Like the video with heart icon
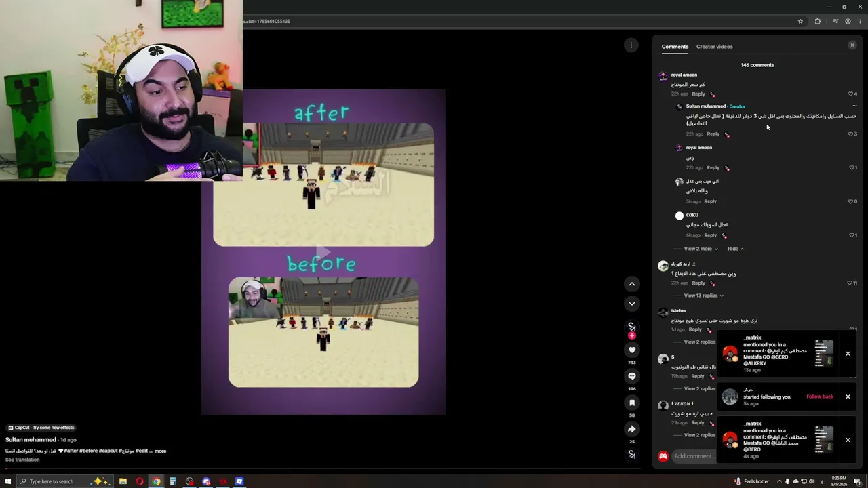Image resolution: width=868 pixels, height=488 pixels. pos(631,350)
